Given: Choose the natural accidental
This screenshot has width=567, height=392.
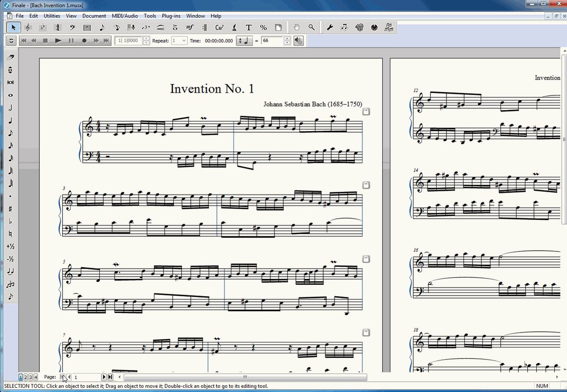Looking at the screenshot, I should 10,234.
